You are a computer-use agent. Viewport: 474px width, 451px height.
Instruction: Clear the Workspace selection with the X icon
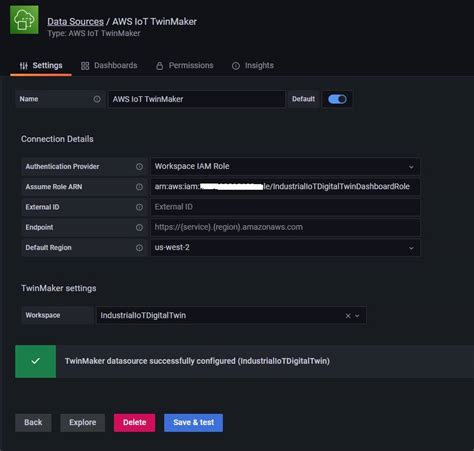(x=348, y=315)
